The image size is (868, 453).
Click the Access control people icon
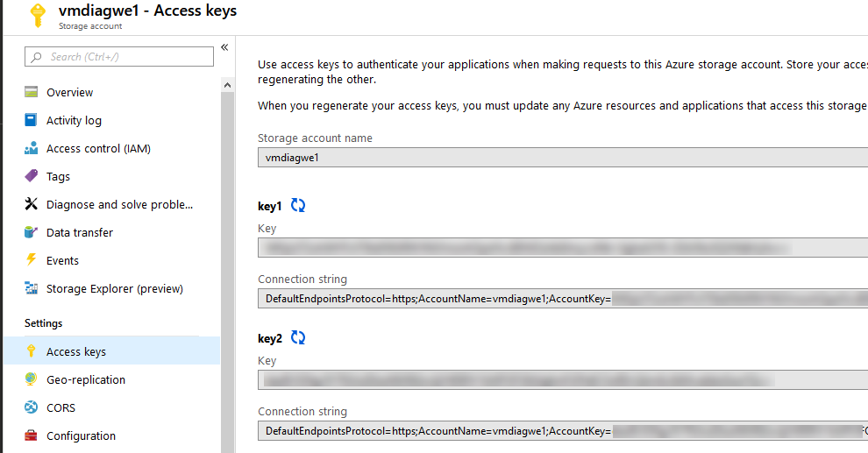pyautogui.click(x=32, y=148)
